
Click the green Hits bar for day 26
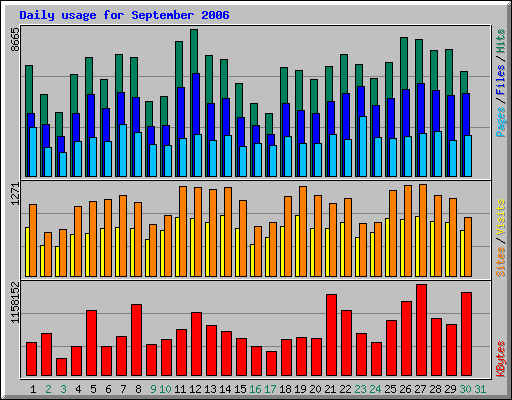click(x=404, y=63)
